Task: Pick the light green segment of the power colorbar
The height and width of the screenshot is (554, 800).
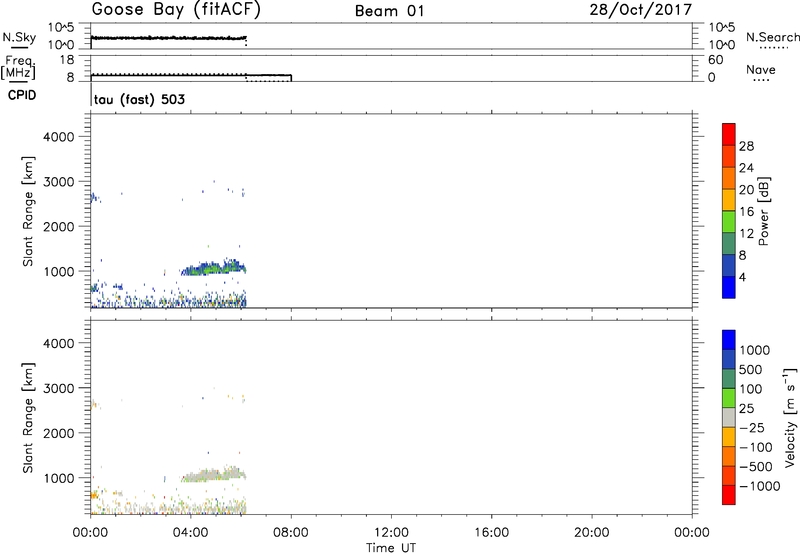Action: (x=729, y=222)
